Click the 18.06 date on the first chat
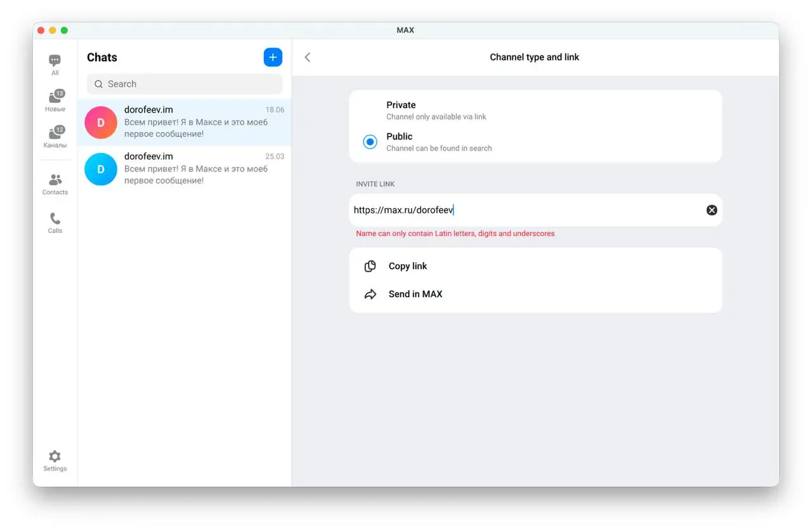This screenshot has width=812, height=530. [275, 110]
